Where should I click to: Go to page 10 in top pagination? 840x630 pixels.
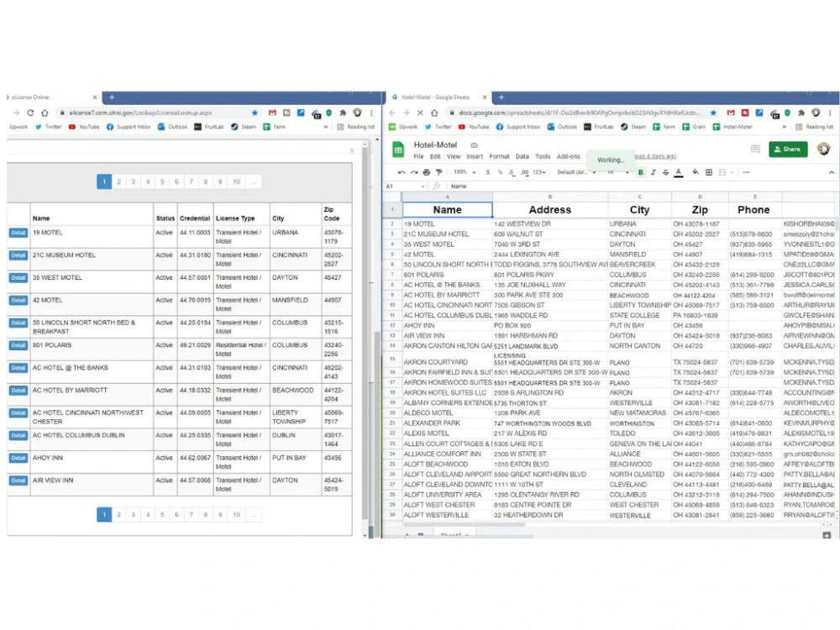coord(236,181)
